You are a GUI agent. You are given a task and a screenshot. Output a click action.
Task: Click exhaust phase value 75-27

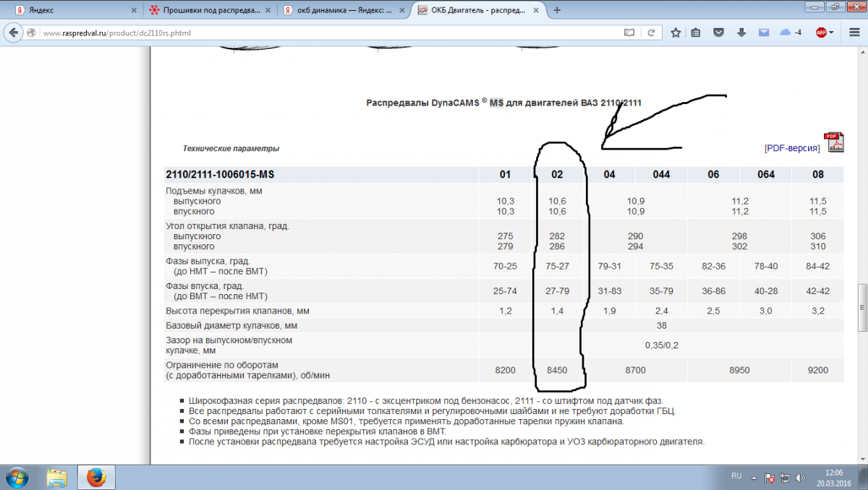coord(558,266)
